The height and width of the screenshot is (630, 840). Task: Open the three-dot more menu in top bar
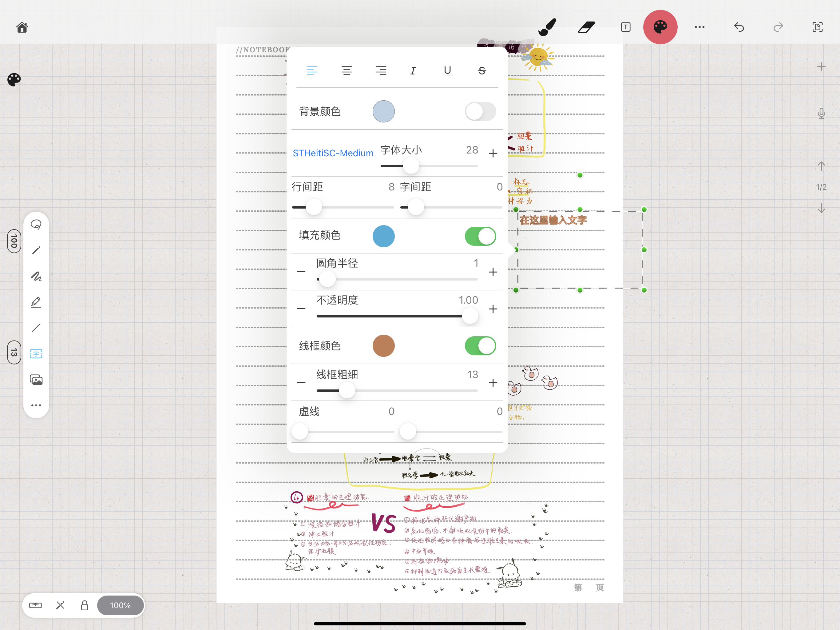[699, 27]
